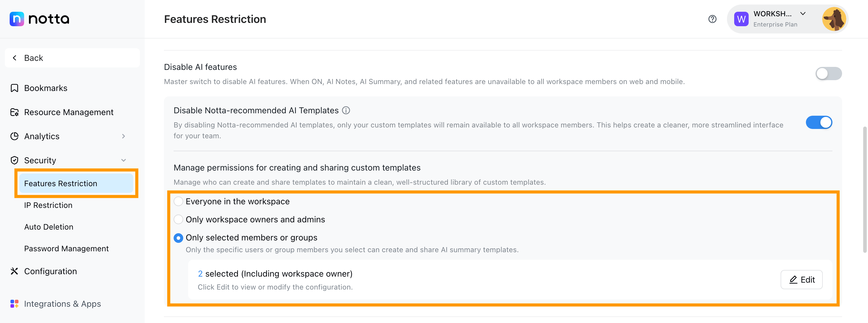868x323 pixels.
Task: Click the page scrollbar on the right
Action: [x=865, y=189]
